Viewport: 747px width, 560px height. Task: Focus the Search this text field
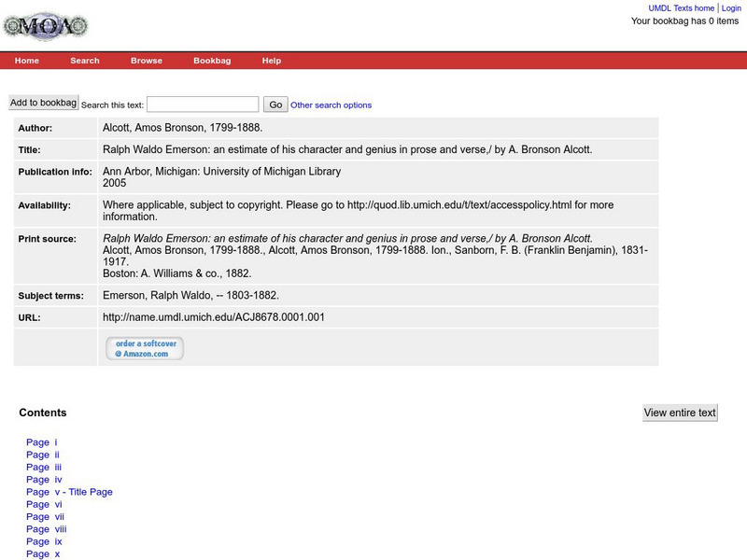[203, 105]
